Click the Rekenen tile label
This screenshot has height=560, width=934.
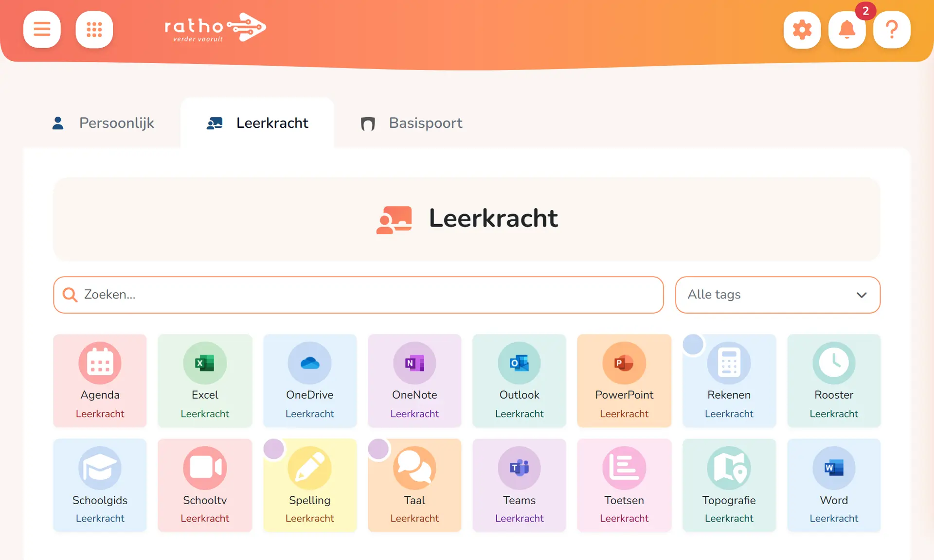point(729,395)
